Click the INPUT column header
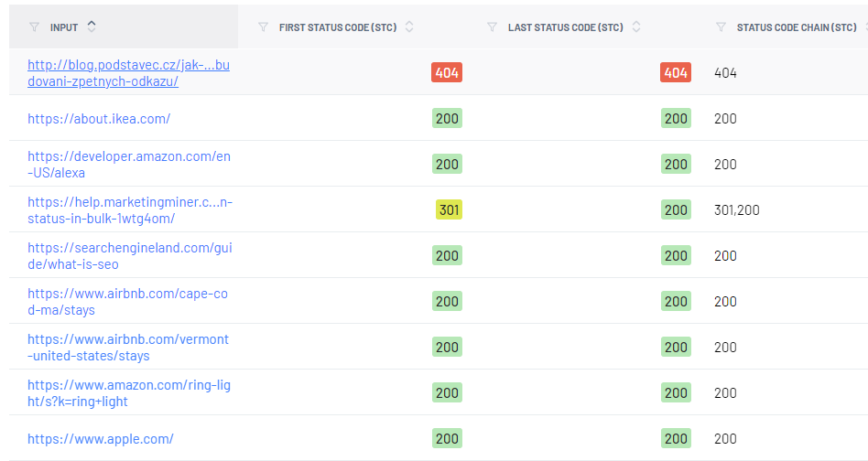The image size is (868, 461). (x=64, y=27)
